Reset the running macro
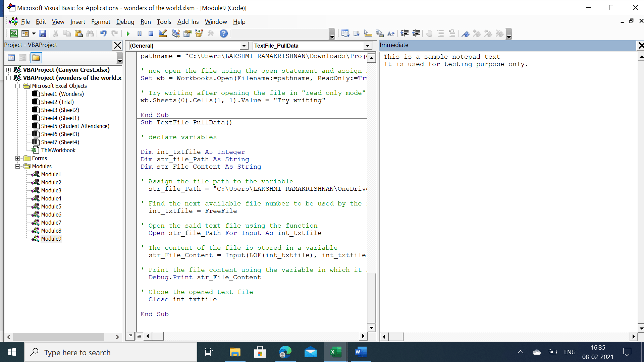The width and height of the screenshot is (644, 362). coord(151,34)
